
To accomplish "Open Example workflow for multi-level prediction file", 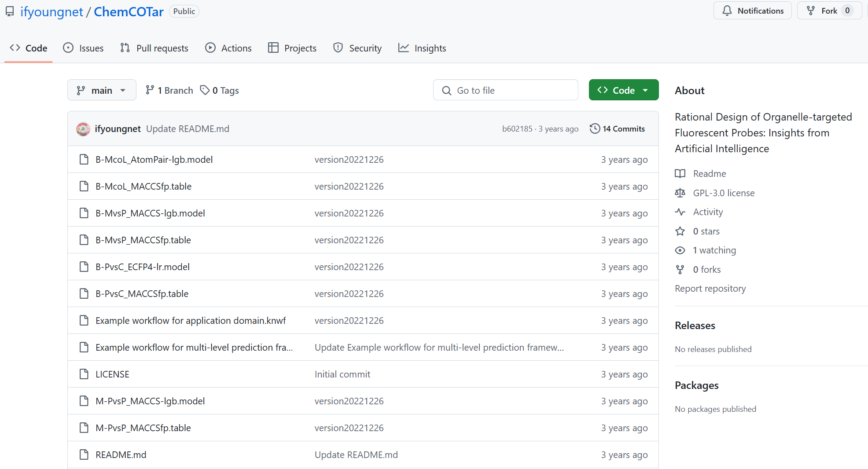I will (194, 347).
